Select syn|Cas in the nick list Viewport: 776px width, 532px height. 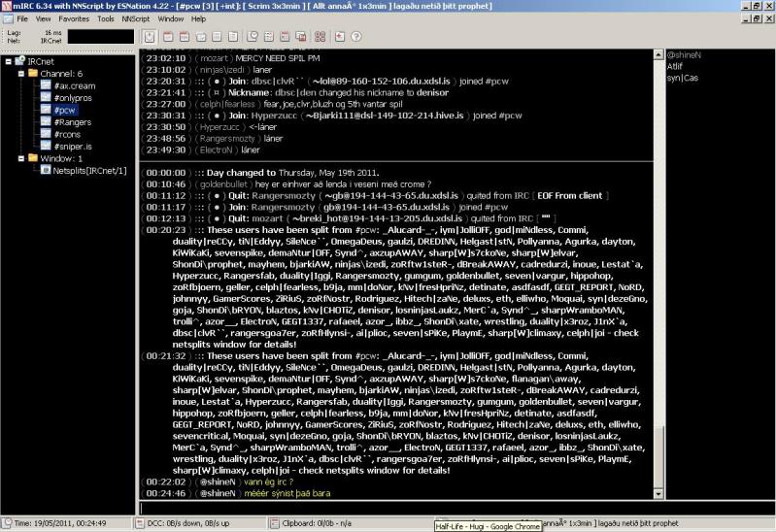683,78
